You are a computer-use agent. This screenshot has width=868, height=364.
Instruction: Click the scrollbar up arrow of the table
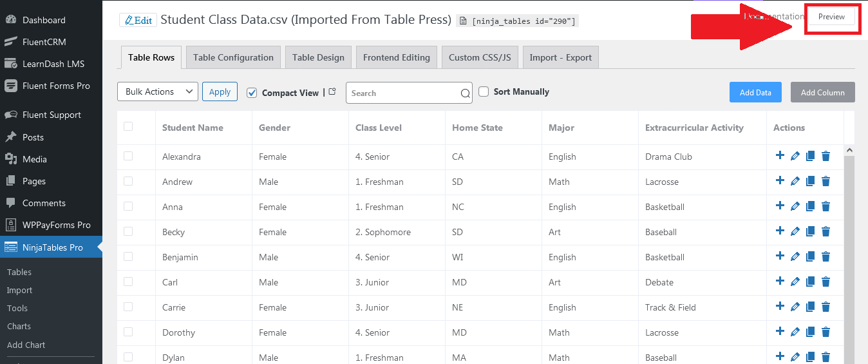pos(849,150)
